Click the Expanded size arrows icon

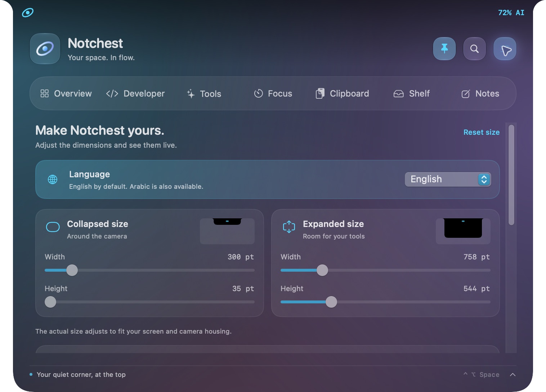289,227
